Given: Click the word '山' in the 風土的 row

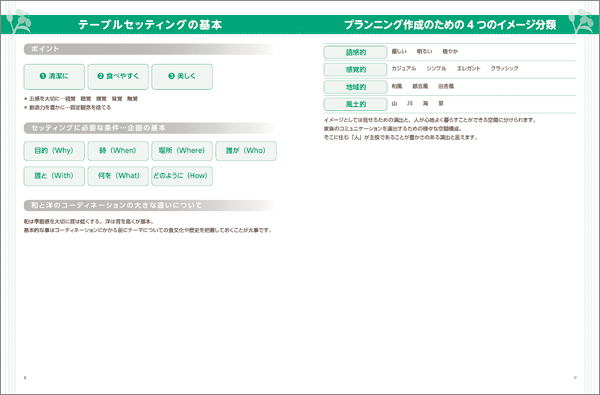Looking at the screenshot, I should click(x=395, y=104).
